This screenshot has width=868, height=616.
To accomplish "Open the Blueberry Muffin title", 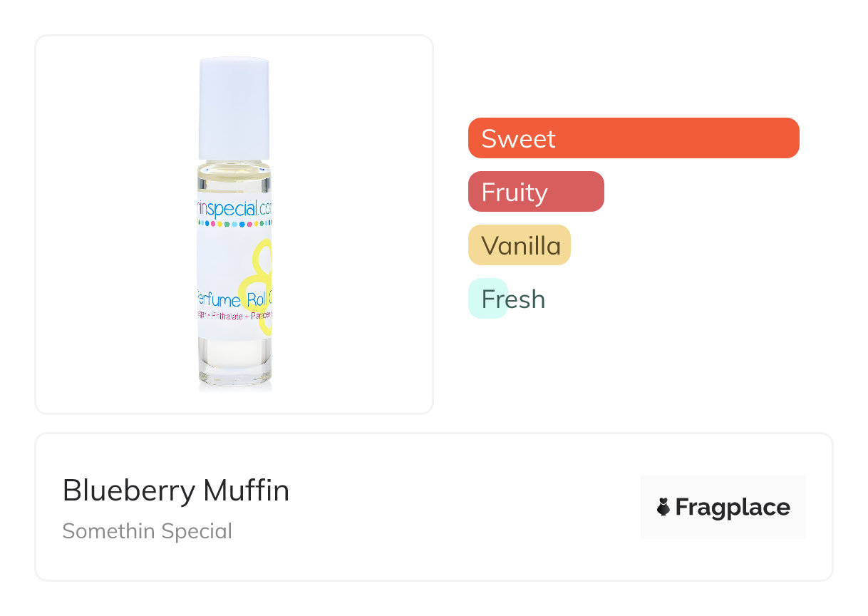I will click(176, 491).
